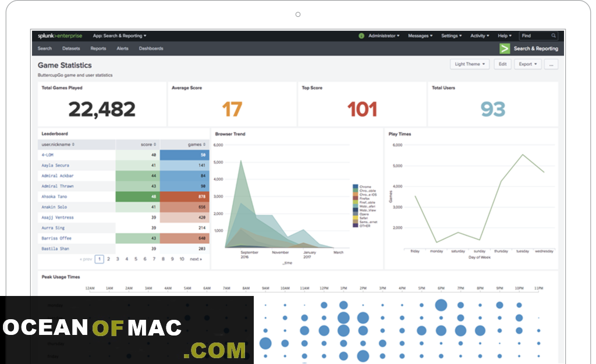
Task: Open the Messages dropdown
Action: click(x=420, y=35)
